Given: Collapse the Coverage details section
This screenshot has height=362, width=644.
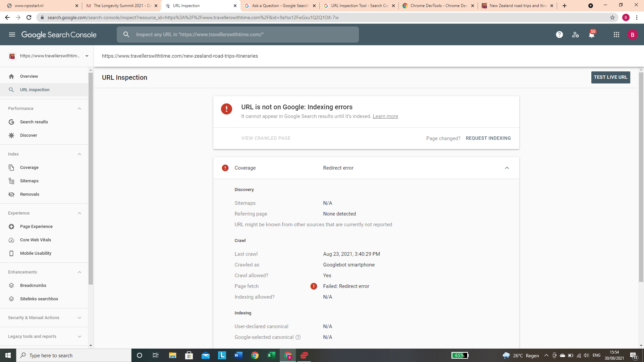Looking at the screenshot, I should [507, 168].
